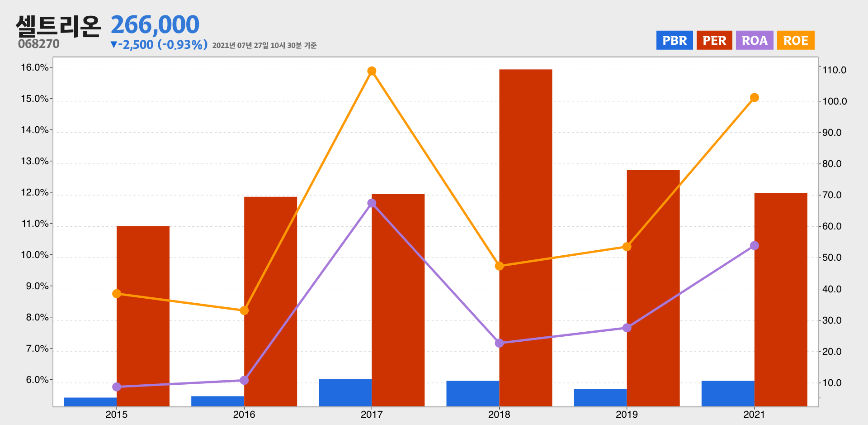The width and height of the screenshot is (868, 425).
Task: Click the 2021 purple ROA data point
Action: tap(755, 246)
